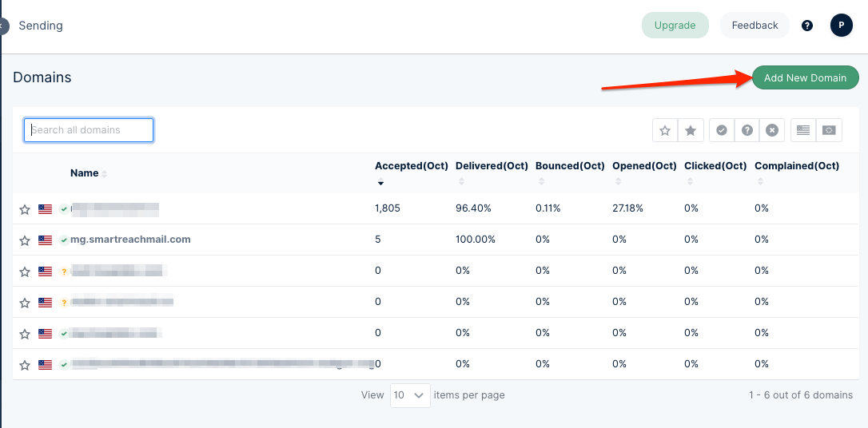Sort by Name column

pyautogui.click(x=89, y=173)
